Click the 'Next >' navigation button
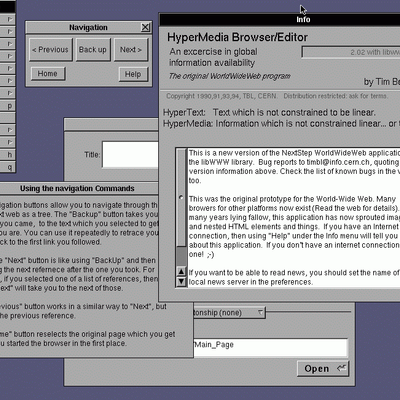The image size is (400, 400). tap(131, 50)
